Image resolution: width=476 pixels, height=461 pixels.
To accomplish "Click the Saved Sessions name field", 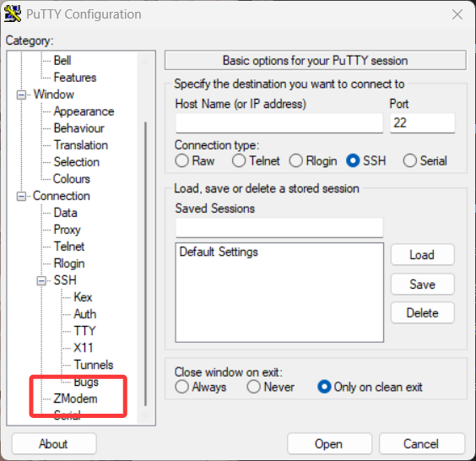I will click(x=279, y=227).
